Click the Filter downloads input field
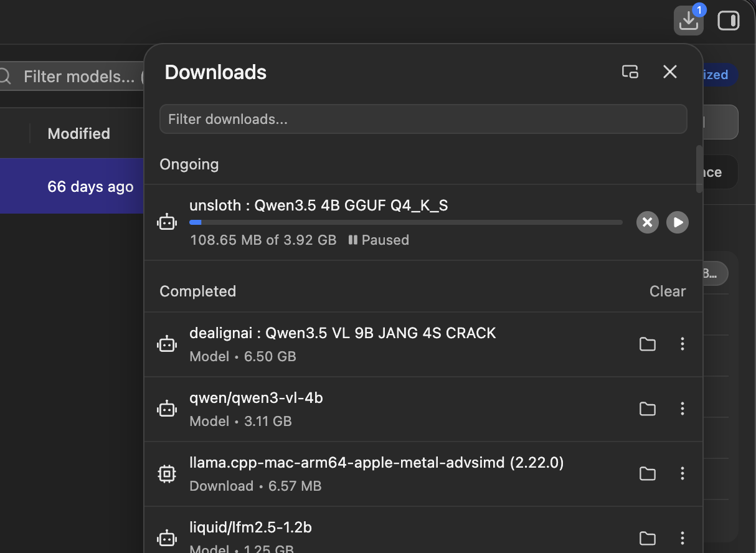This screenshot has height=553, width=756. click(423, 119)
